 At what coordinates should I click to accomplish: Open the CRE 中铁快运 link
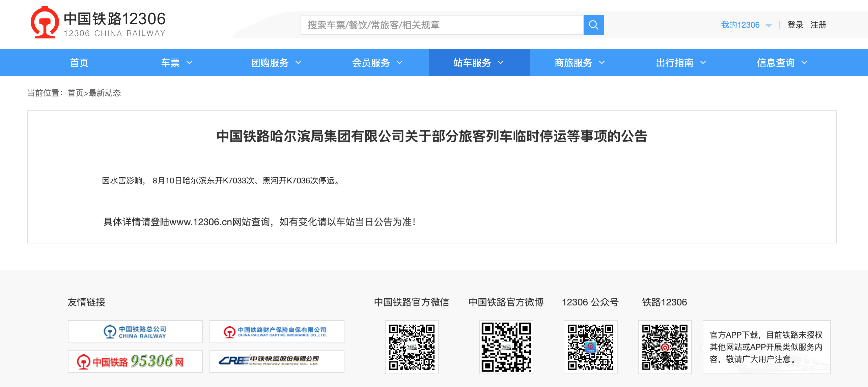277,361
